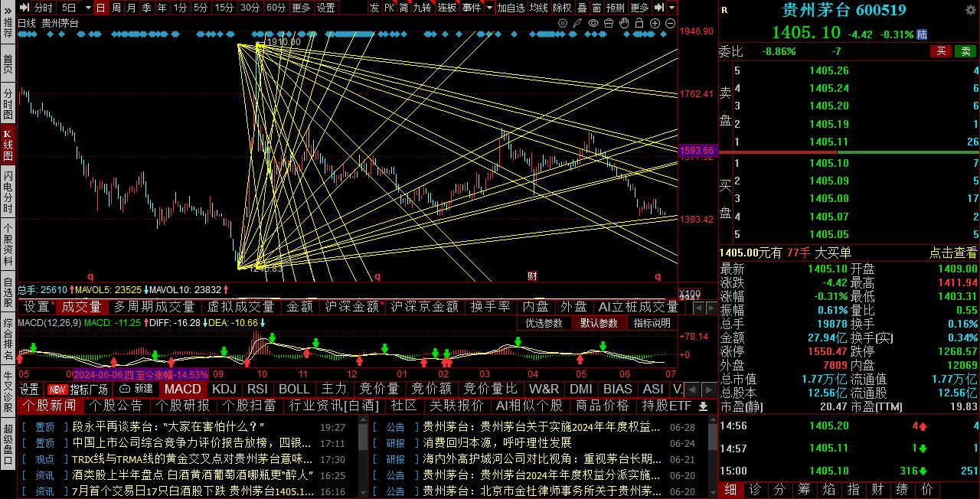Screen dimensions: 980x499
Task: Toggle the eye visibility icon on chart
Action: (593, 23)
